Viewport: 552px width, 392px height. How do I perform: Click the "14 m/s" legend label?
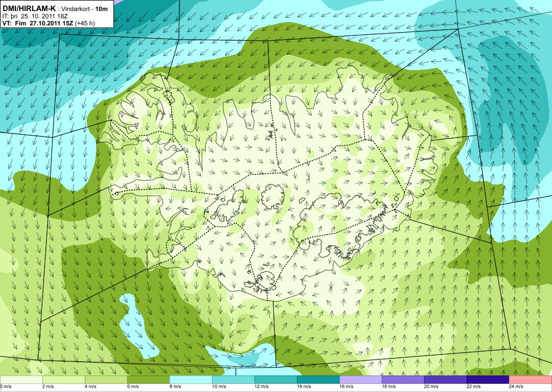point(304,386)
